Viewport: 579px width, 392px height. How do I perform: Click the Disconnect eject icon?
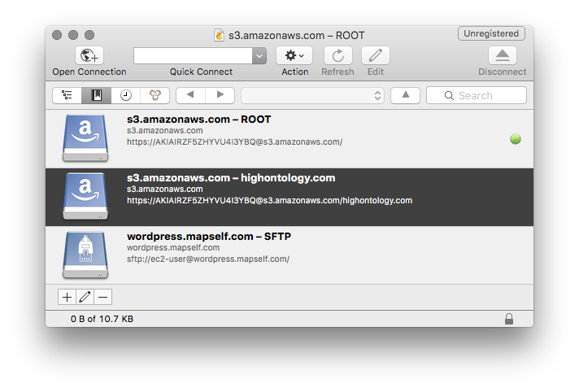[502, 55]
